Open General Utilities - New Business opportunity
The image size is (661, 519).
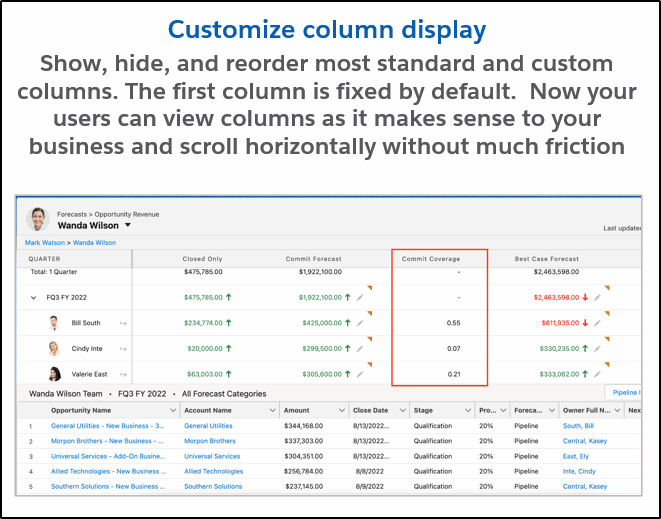coord(107,426)
